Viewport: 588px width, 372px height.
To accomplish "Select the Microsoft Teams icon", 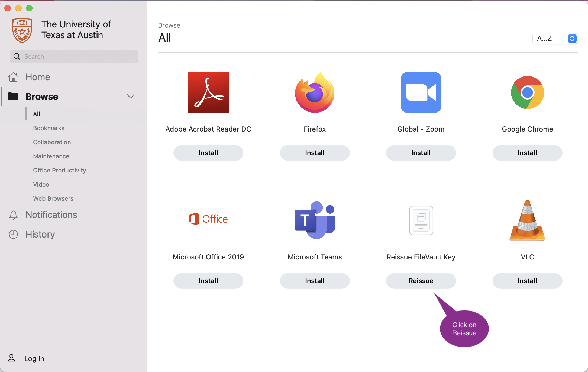I will point(315,220).
